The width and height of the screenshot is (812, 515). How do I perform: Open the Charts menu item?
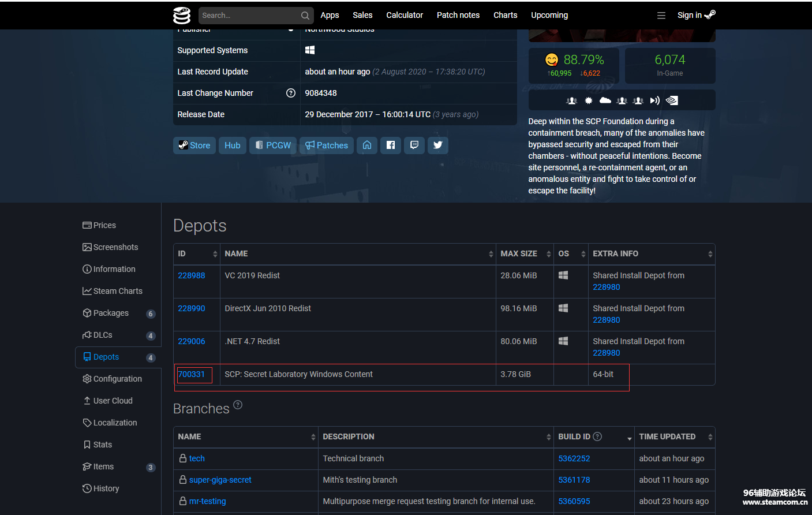pos(505,16)
